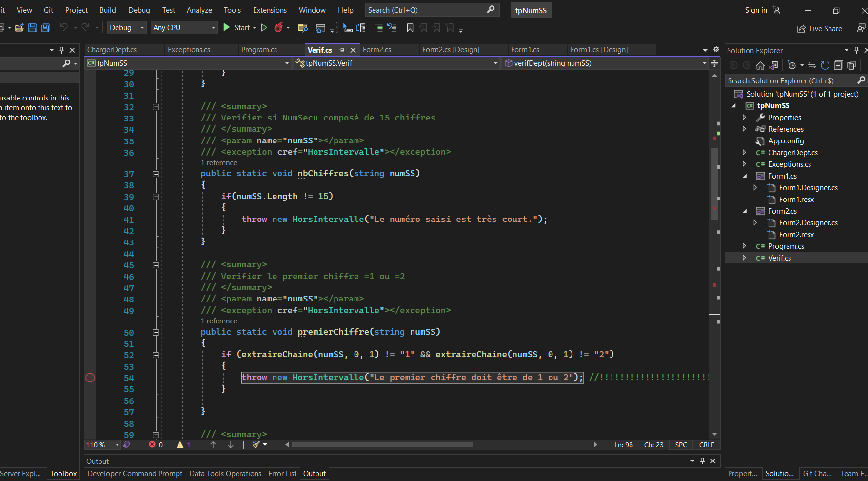Switch to the Form2.cs [Design] tab
Viewport: 868px width, 481px height.
tap(451, 50)
